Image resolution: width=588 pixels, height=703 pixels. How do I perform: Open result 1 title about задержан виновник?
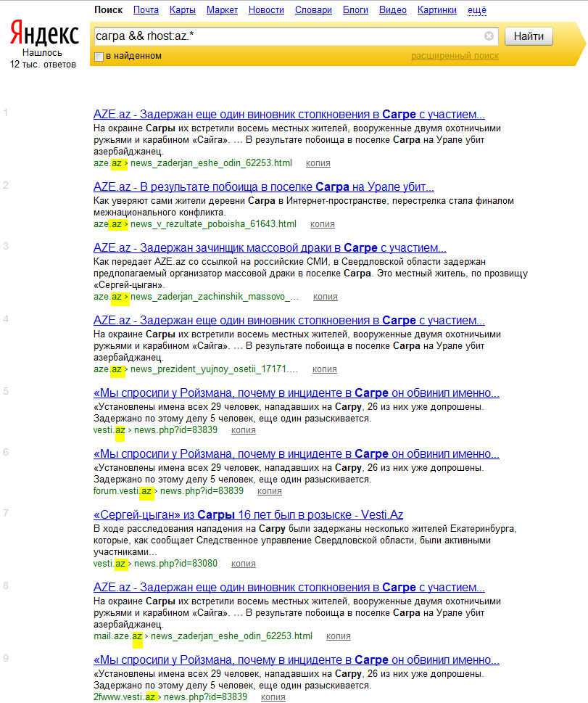(289, 115)
